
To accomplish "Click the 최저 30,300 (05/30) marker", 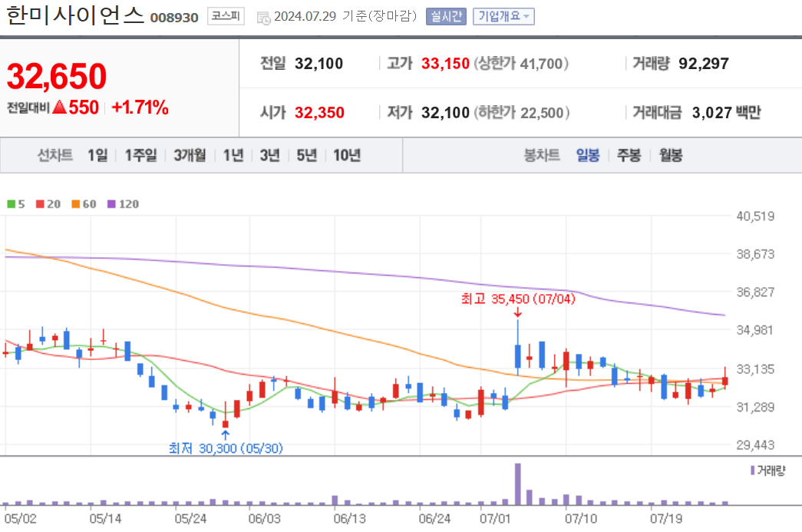I will tap(226, 448).
